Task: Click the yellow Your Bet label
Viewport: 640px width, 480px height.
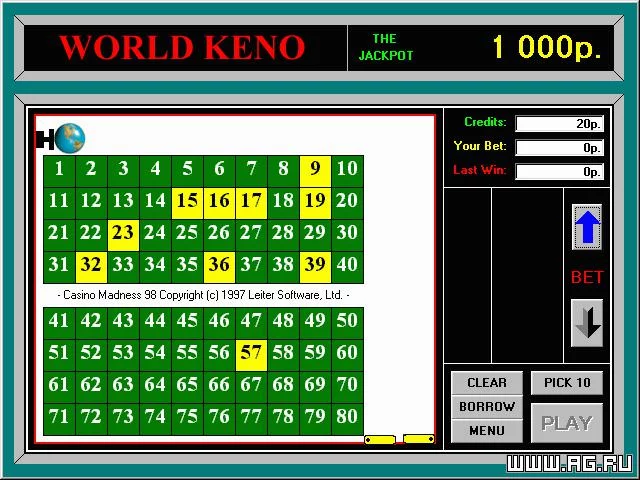Action: pos(480,146)
